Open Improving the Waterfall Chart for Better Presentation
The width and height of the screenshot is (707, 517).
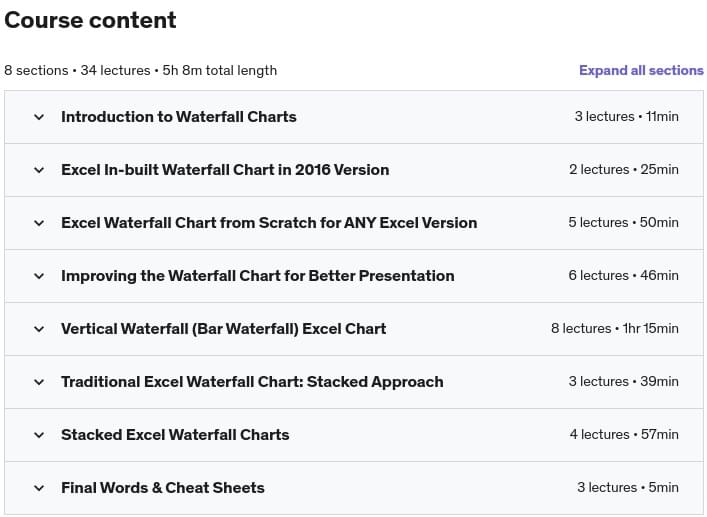coord(257,276)
